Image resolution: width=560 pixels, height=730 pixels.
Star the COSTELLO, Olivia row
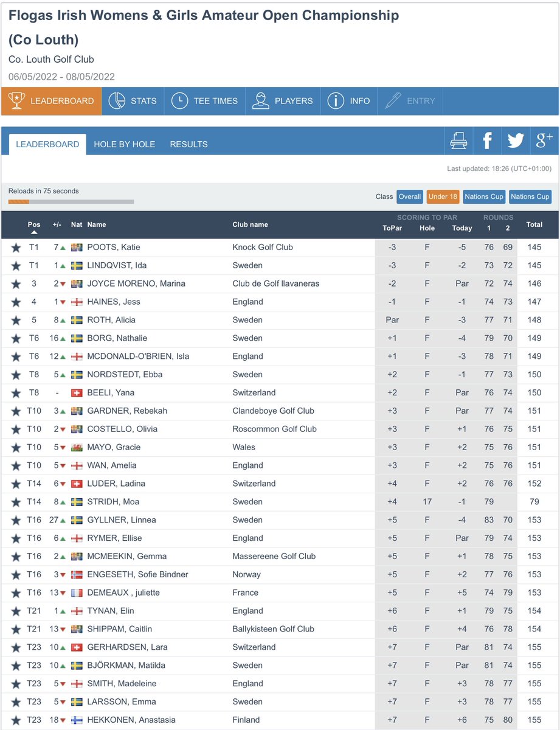click(x=15, y=429)
